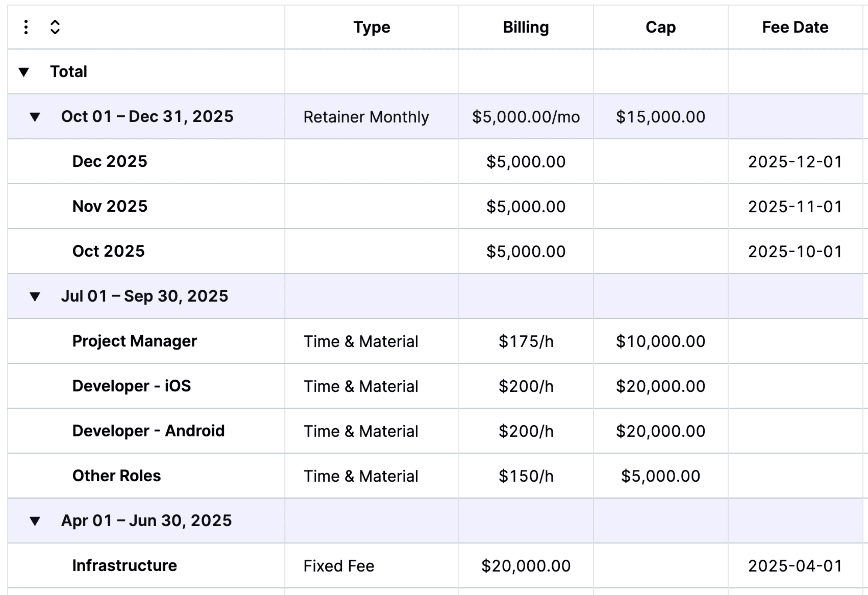Collapse the Apr 01 – Jun 30, 2025 group

(34, 520)
